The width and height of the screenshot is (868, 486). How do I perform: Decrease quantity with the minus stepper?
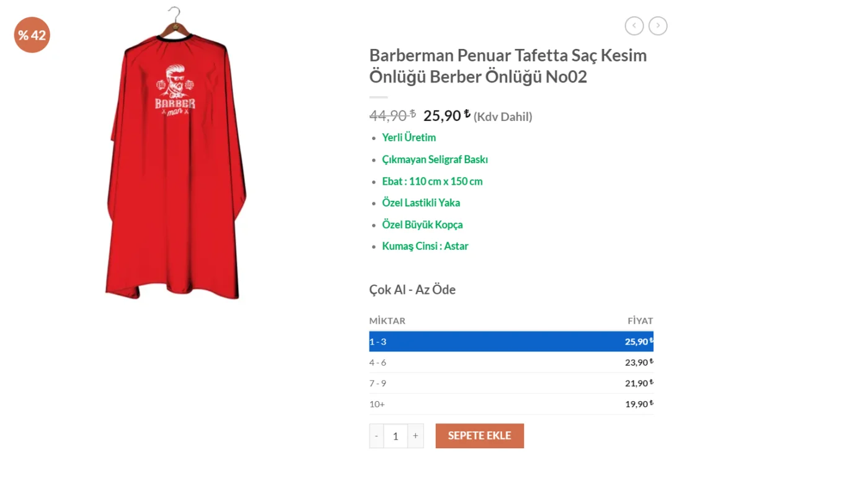(x=376, y=436)
